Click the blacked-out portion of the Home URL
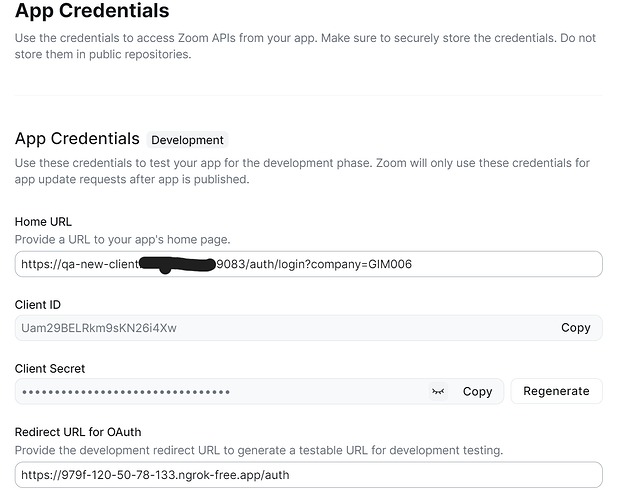 (x=178, y=265)
